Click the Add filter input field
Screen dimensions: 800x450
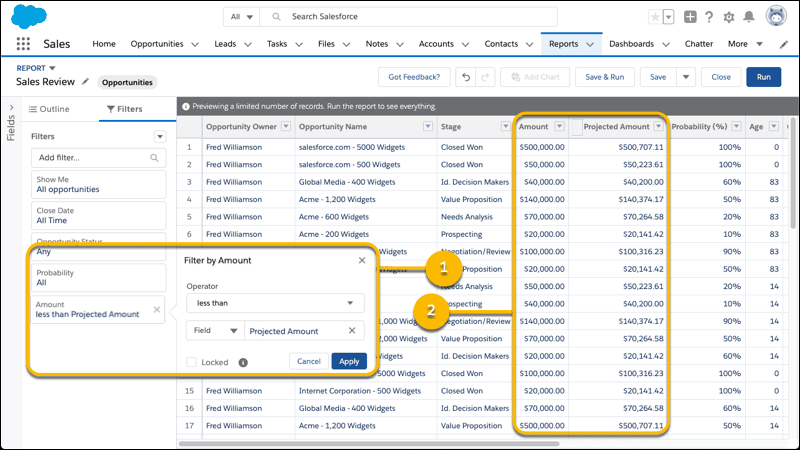coord(98,158)
